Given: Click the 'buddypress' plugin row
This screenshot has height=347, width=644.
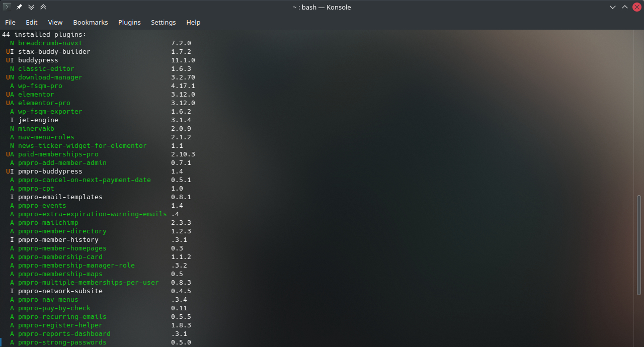Looking at the screenshot, I should coord(38,60).
